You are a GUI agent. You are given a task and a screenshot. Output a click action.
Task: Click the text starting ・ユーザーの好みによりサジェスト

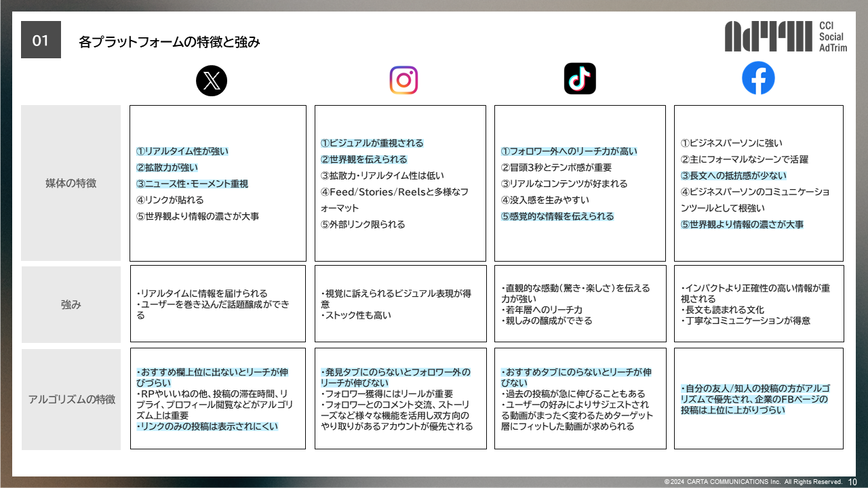577,415
